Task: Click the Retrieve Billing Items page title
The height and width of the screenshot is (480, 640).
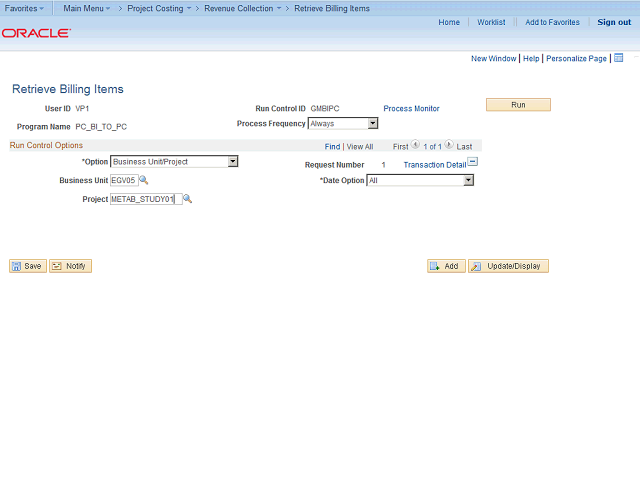Action: [68, 89]
